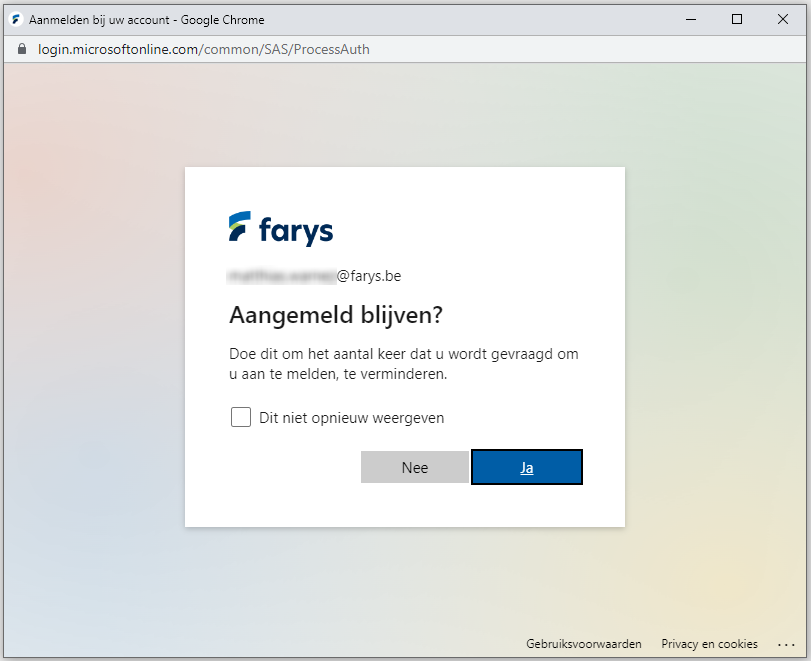The height and width of the screenshot is (661, 811).
Task: Select the login.microsoftonline.com address bar URL
Action: click(204, 49)
